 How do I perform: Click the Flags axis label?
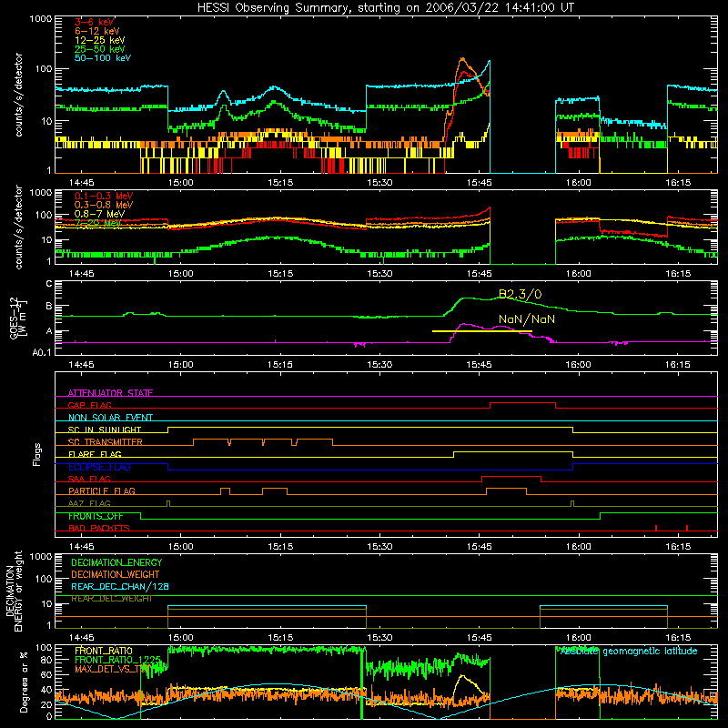tap(37, 454)
